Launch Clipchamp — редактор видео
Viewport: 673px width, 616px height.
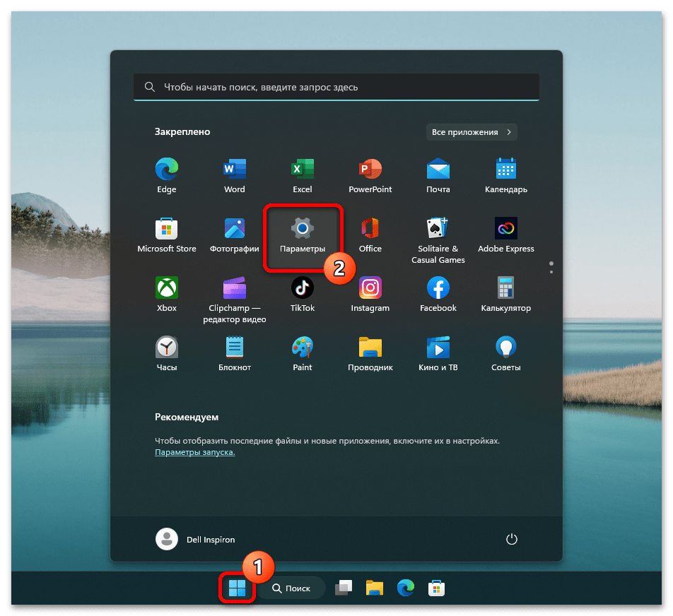coord(235,300)
